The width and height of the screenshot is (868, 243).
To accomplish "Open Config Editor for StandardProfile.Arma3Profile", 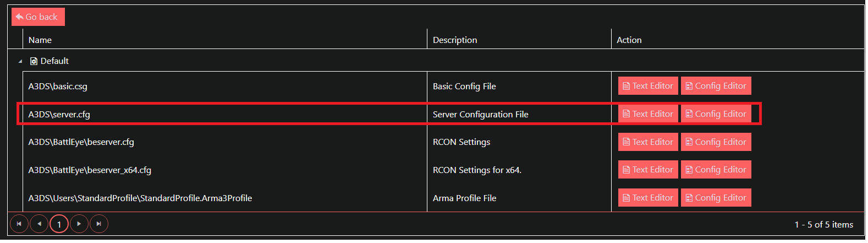I will coord(716,198).
